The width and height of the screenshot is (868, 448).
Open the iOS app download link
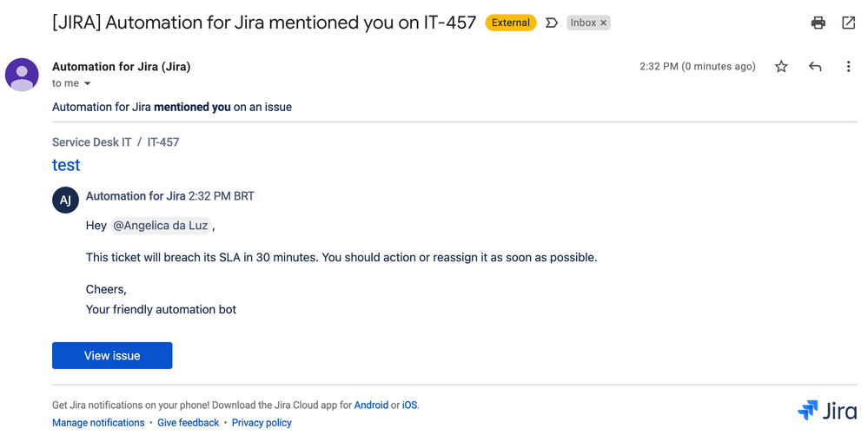pyautogui.click(x=409, y=405)
